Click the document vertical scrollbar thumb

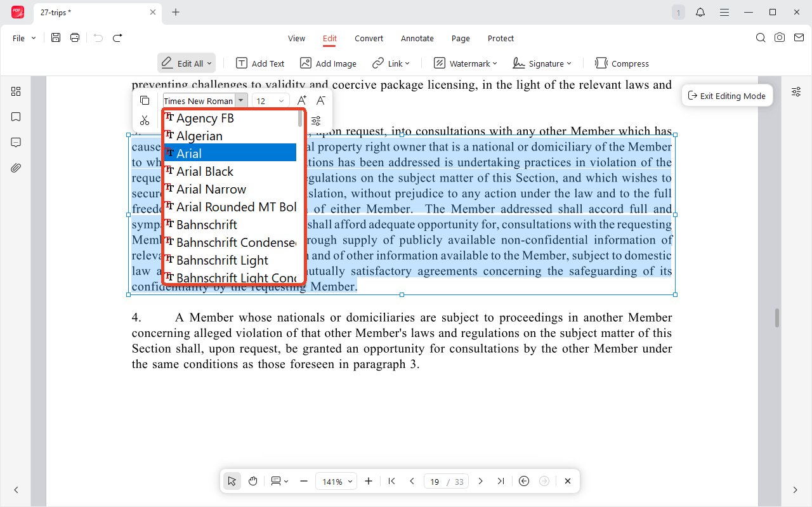pyautogui.click(x=776, y=318)
